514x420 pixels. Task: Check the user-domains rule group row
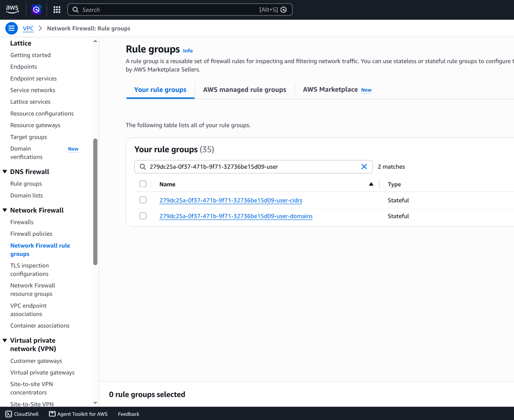click(x=143, y=216)
